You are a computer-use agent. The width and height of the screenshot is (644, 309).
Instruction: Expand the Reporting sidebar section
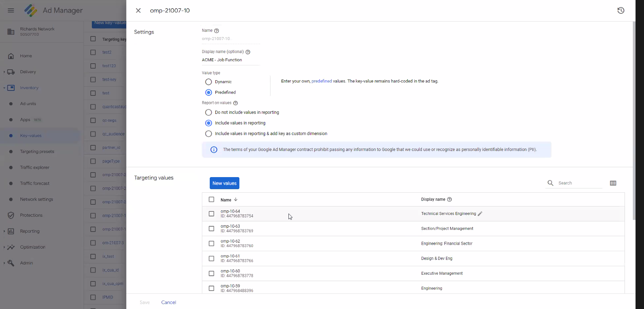click(x=4, y=231)
